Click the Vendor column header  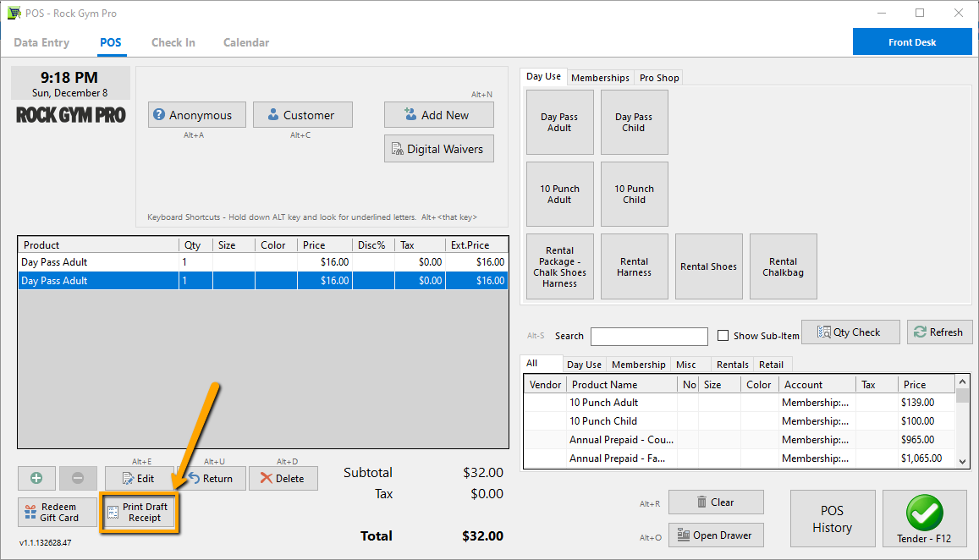coord(545,385)
